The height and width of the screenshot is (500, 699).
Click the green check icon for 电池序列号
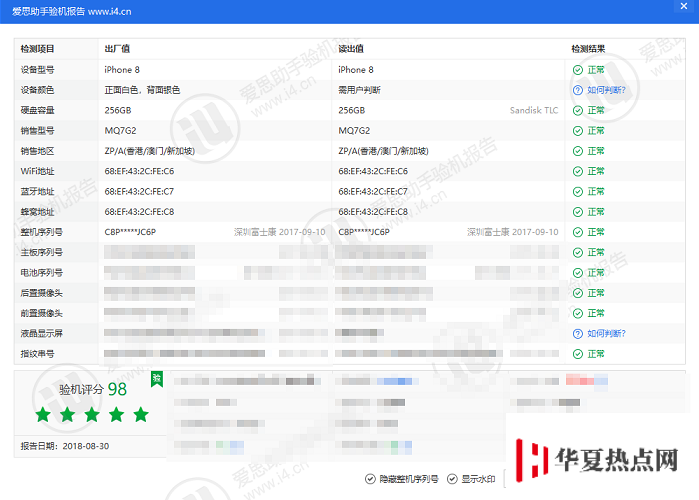click(578, 273)
